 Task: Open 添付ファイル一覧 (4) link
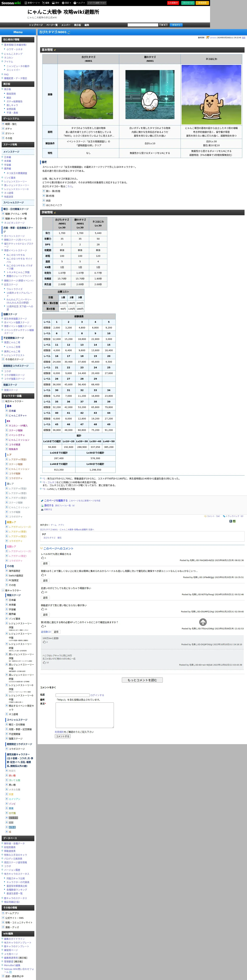tap(65, 506)
